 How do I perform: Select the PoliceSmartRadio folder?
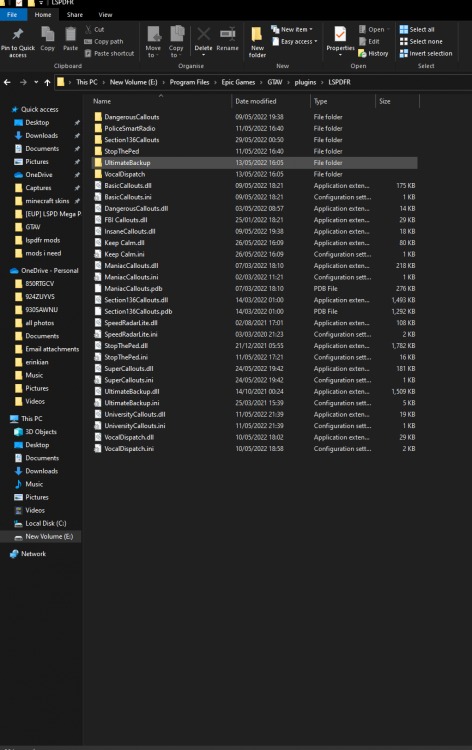click(x=130, y=129)
